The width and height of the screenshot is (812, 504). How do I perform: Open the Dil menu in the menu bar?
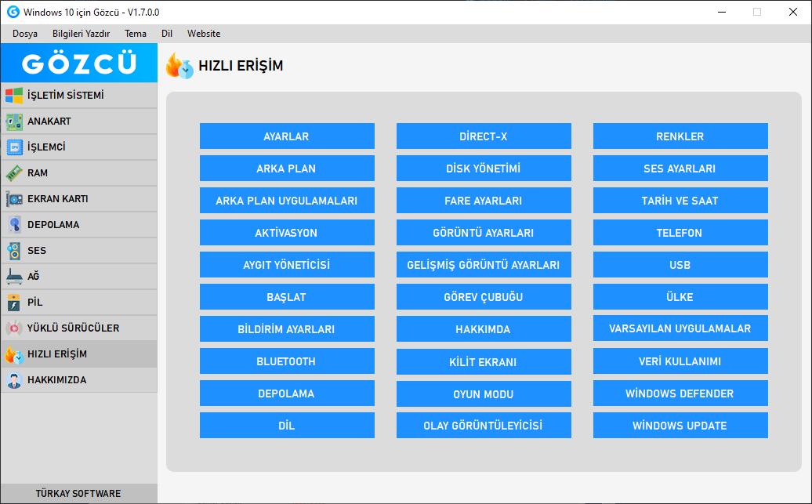pos(167,34)
